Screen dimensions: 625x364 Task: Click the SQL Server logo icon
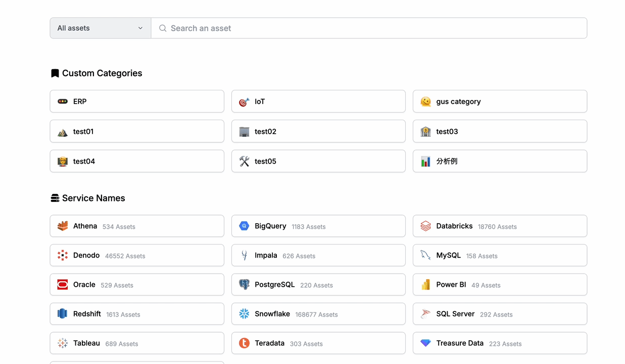click(x=425, y=314)
